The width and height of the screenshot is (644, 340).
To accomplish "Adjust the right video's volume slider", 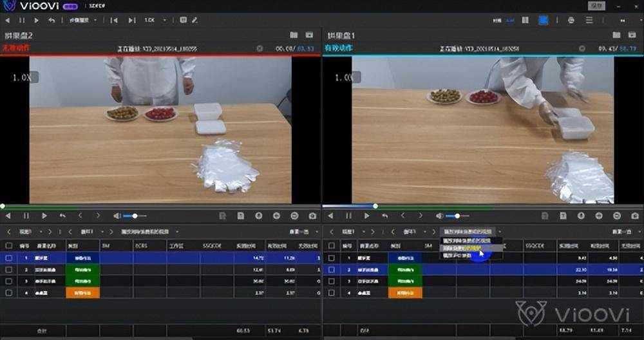I will (x=457, y=216).
